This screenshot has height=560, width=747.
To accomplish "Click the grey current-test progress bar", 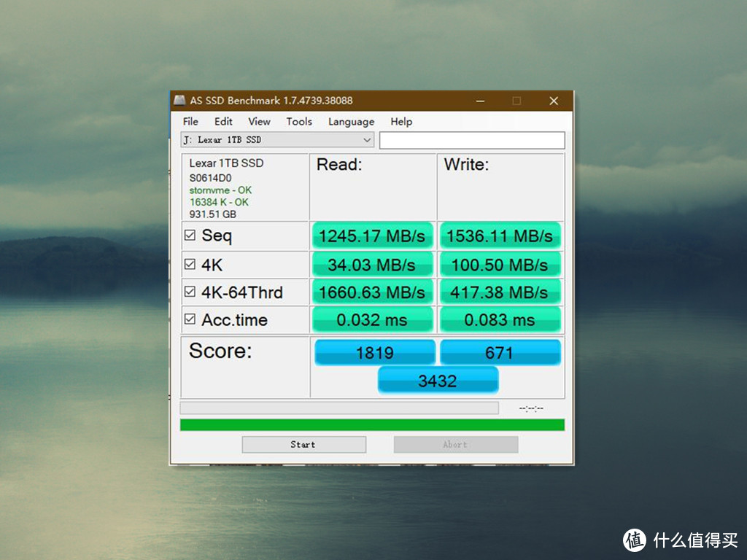I will point(339,408).
